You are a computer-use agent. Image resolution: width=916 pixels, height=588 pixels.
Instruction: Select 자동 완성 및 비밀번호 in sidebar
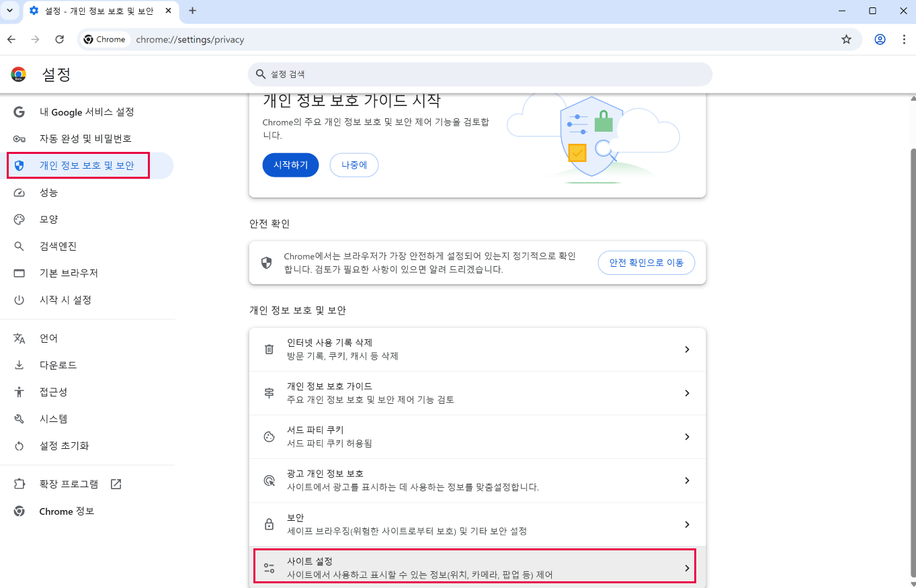point(85,138)
